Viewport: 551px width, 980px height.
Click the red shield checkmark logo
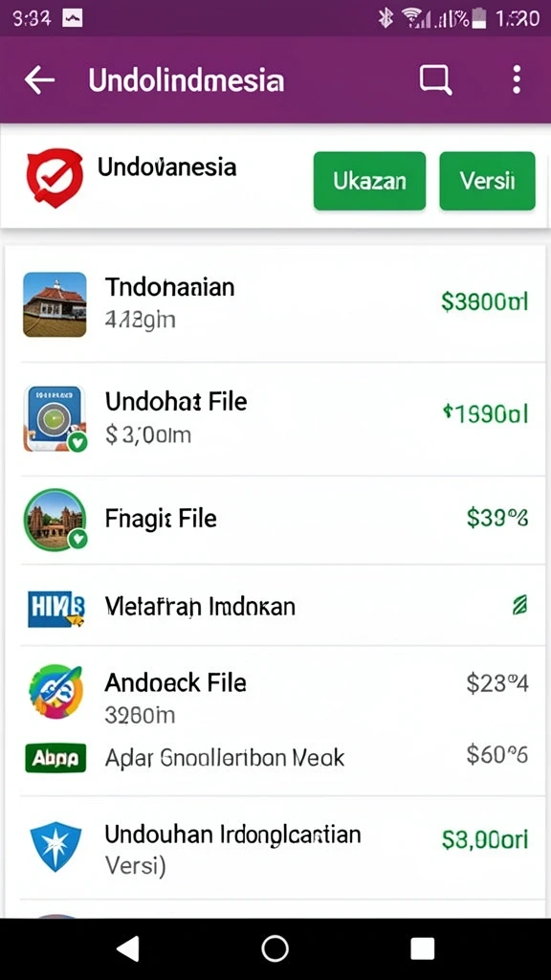click(x=55, y=178)
